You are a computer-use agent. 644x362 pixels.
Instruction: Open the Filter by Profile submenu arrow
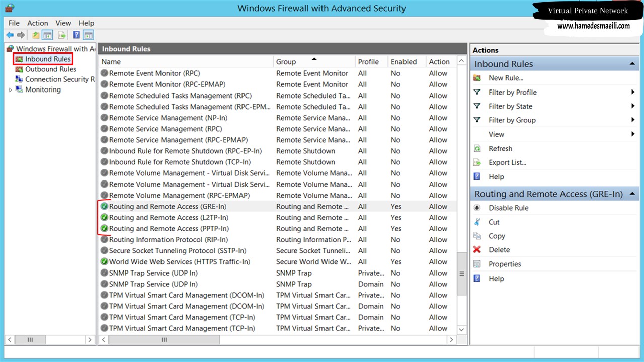(x=633, y=92)
